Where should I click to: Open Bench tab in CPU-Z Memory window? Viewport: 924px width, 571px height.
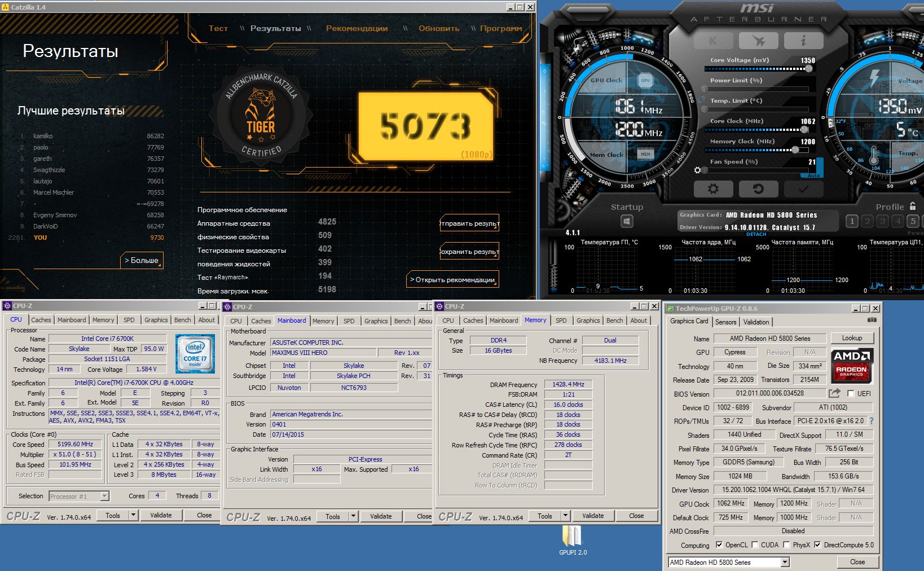pos(614,320)
